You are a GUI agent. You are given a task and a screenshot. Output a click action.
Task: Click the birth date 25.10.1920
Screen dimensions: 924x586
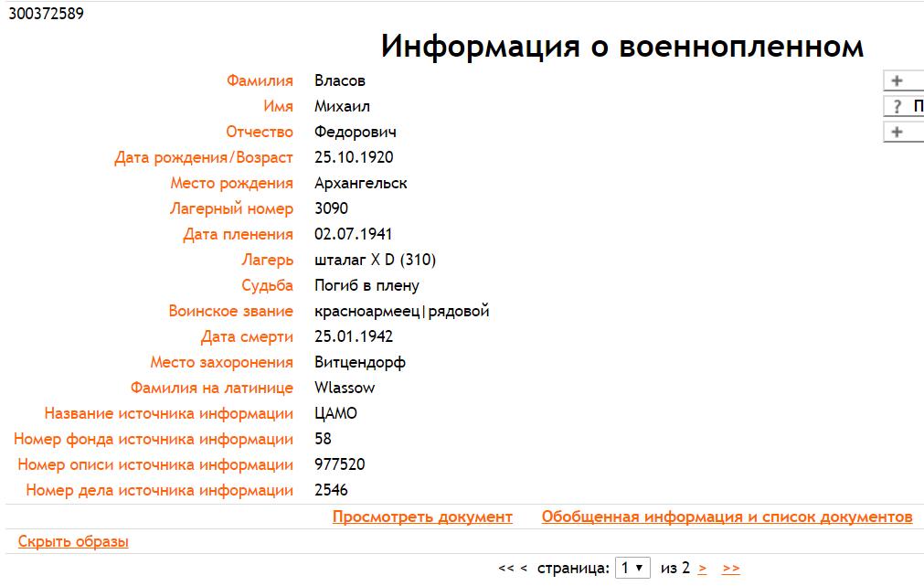354,157
